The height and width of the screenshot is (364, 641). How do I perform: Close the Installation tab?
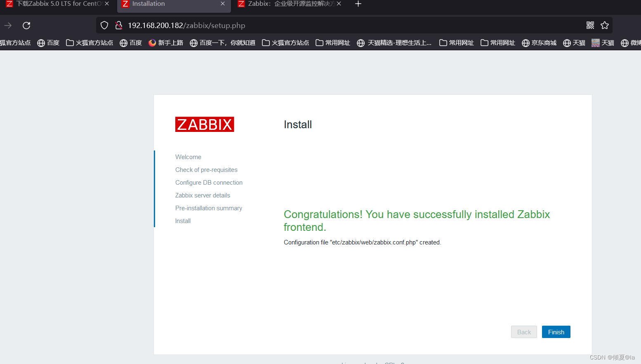pos(223,4)
